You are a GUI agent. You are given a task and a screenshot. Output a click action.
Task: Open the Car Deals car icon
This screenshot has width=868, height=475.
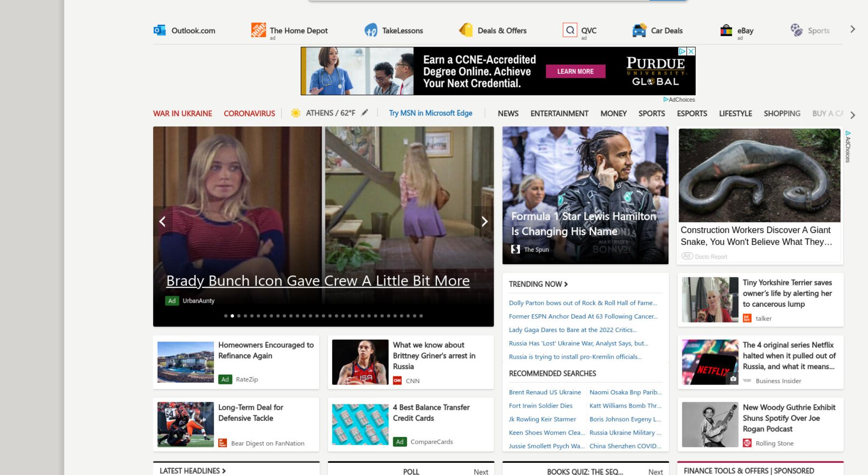pos(639,30)
